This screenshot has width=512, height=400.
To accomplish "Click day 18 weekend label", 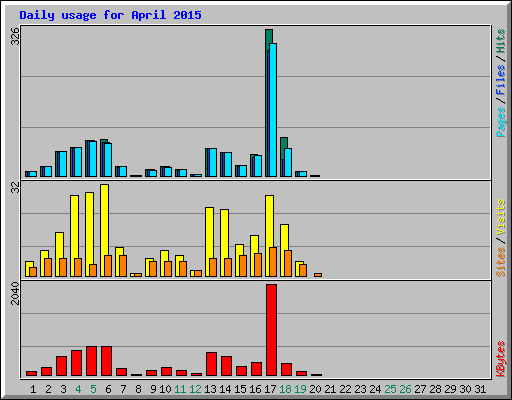I will (x=285, y=389).
